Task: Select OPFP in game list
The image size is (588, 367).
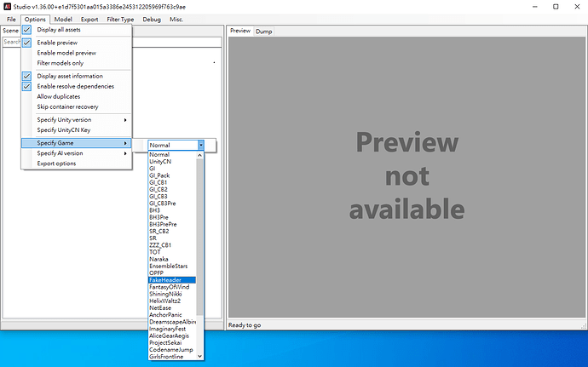Action: [172, 272]
